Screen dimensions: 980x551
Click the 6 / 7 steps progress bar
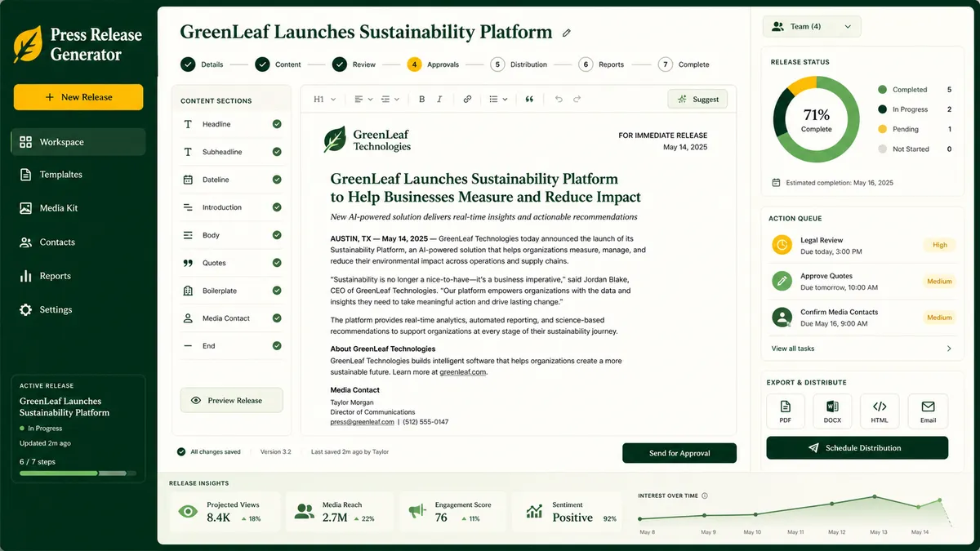pos(78,473)
